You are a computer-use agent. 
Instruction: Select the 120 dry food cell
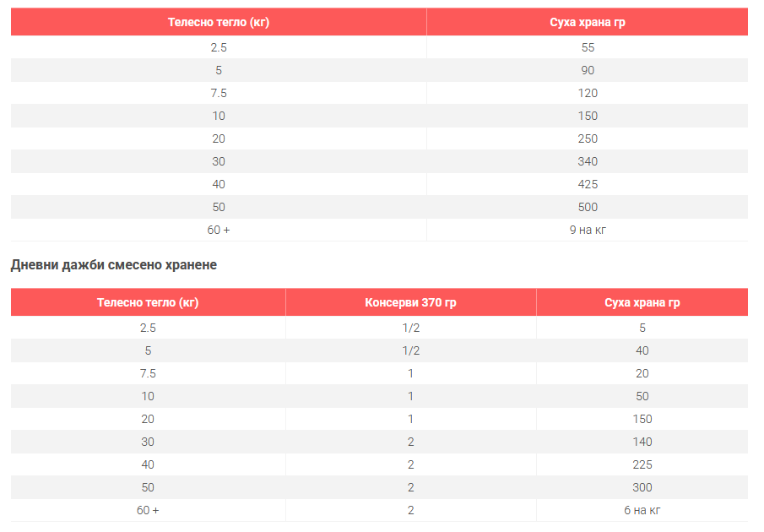click(x=588, y=93)
